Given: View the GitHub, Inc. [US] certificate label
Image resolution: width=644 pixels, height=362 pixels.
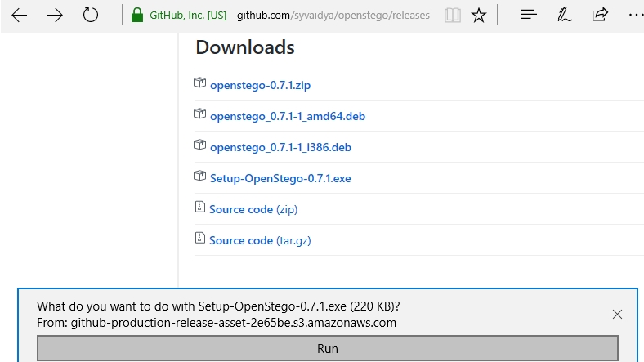Looking at the screenshot, I should point(188,16).
